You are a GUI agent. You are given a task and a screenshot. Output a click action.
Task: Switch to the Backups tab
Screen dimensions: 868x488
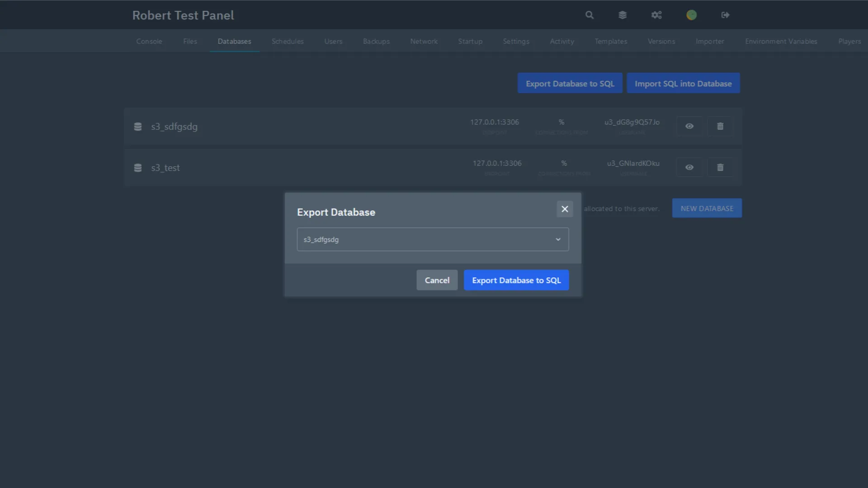(376, 41)
